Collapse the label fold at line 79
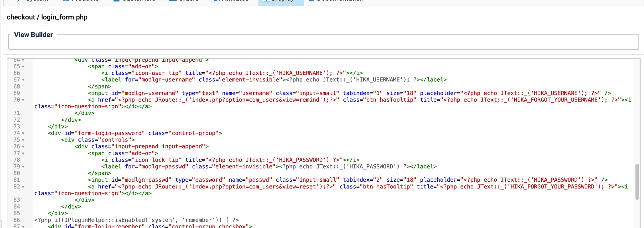 [x=23, y=167]
